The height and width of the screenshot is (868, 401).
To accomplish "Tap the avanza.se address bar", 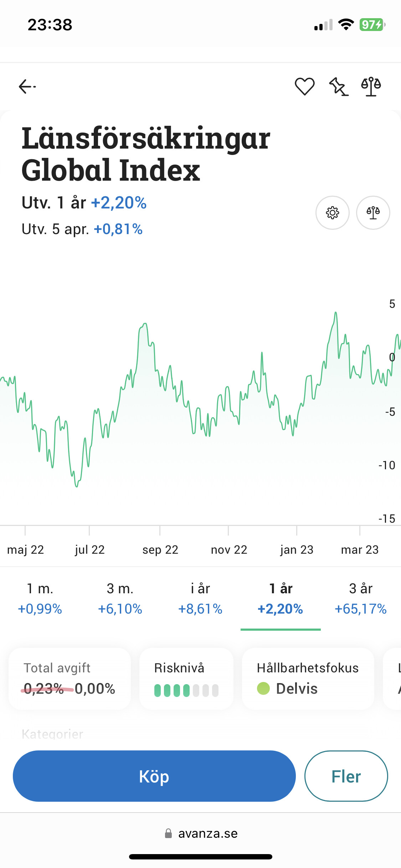I will tap(207, 833).
